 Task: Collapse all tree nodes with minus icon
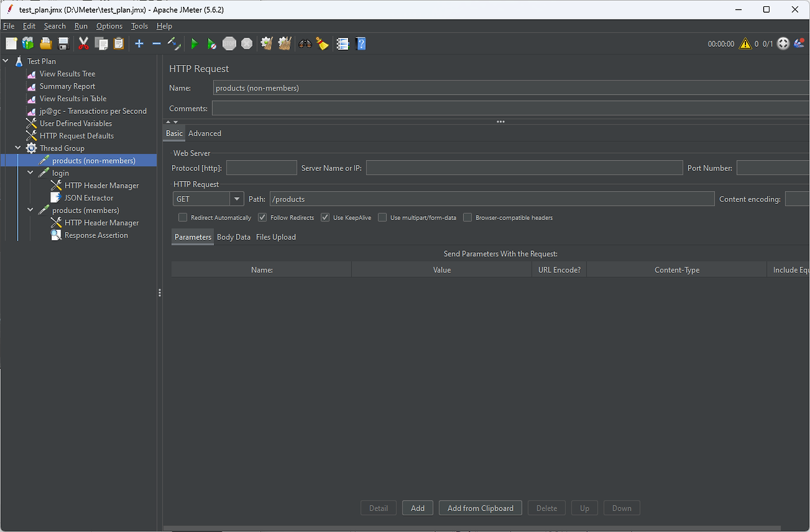point(156,44)
